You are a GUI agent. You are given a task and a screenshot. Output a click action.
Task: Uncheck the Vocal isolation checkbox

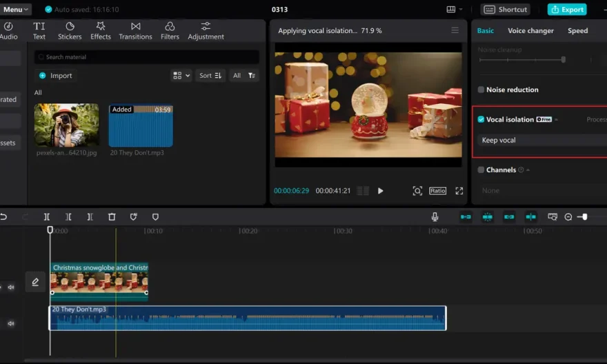[x=481, y=119]
